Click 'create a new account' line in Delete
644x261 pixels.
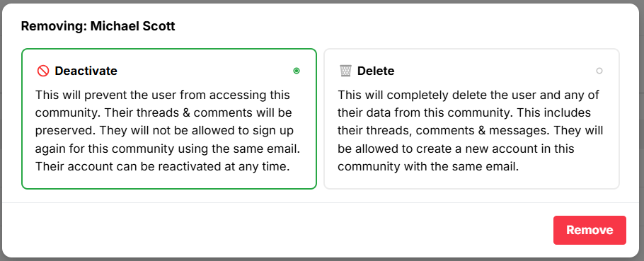tap(454, 149)
